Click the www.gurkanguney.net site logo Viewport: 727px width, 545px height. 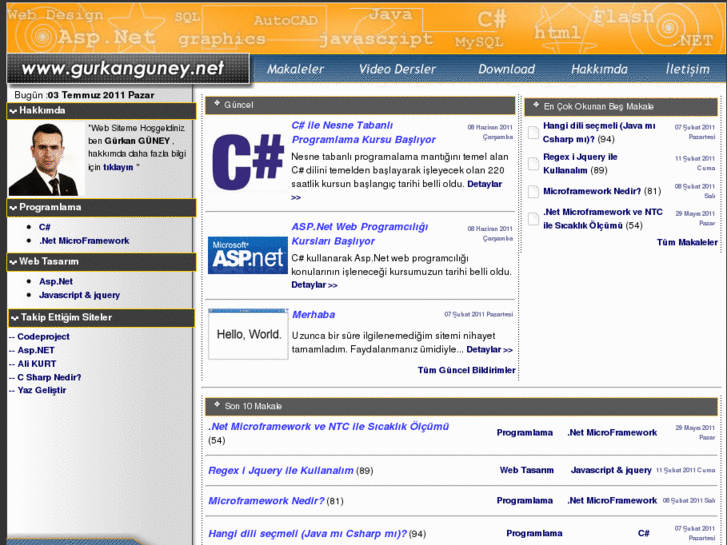(128, 69)
